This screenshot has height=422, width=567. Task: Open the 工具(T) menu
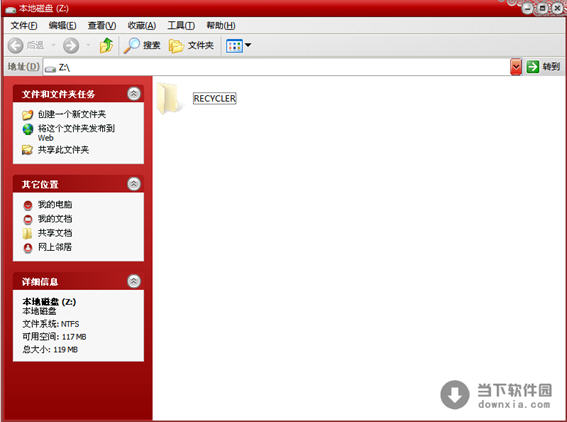[181, 26]
